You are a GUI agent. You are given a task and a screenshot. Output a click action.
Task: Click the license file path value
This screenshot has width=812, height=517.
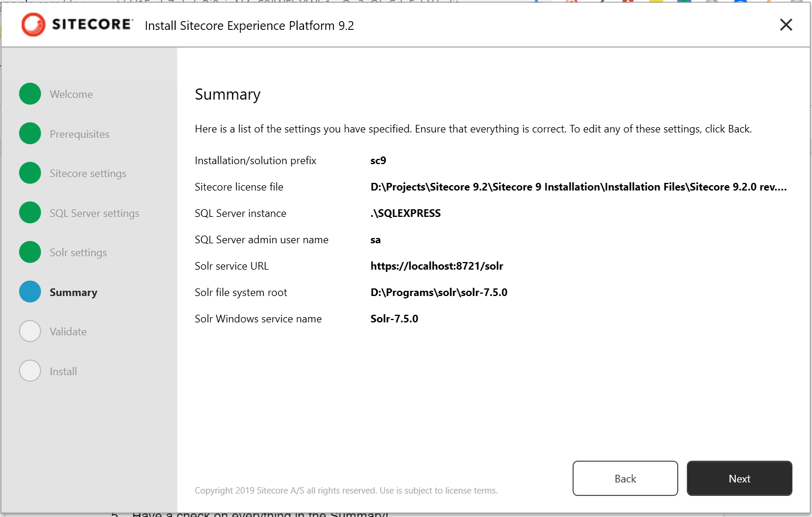[x=579, y=187]
